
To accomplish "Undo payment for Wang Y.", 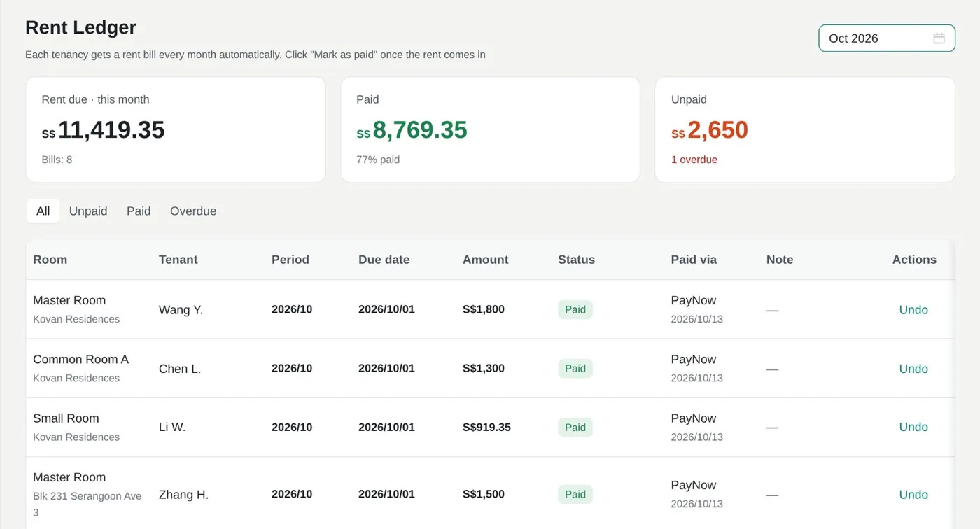I will click(913, 310).
